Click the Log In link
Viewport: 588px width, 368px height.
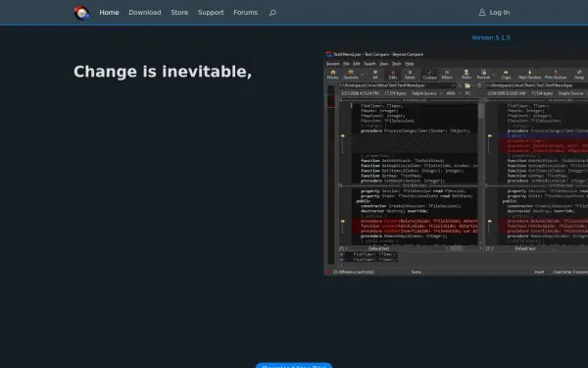[x=494, y=13]
